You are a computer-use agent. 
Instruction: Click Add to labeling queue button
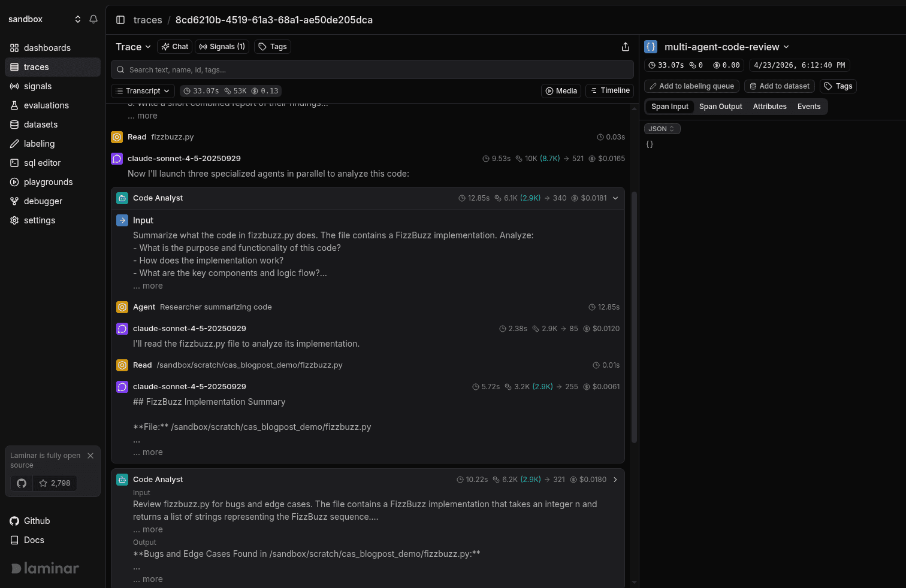(691, 86)
